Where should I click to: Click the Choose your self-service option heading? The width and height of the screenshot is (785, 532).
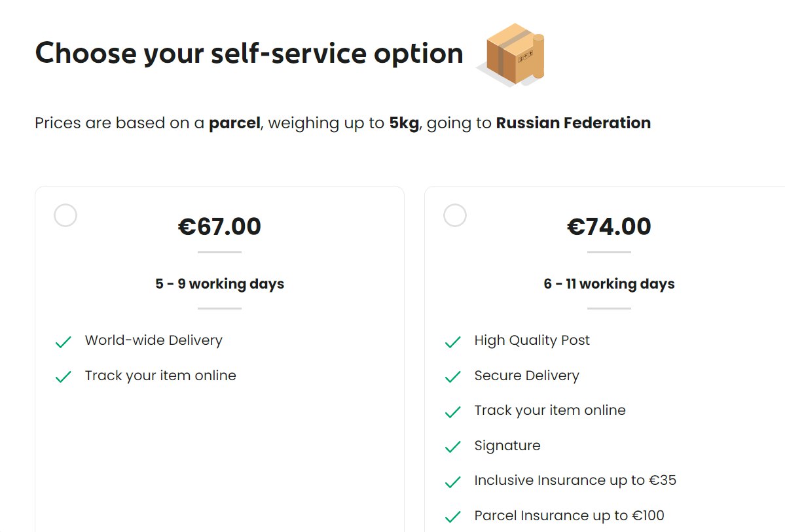[249, 54]
